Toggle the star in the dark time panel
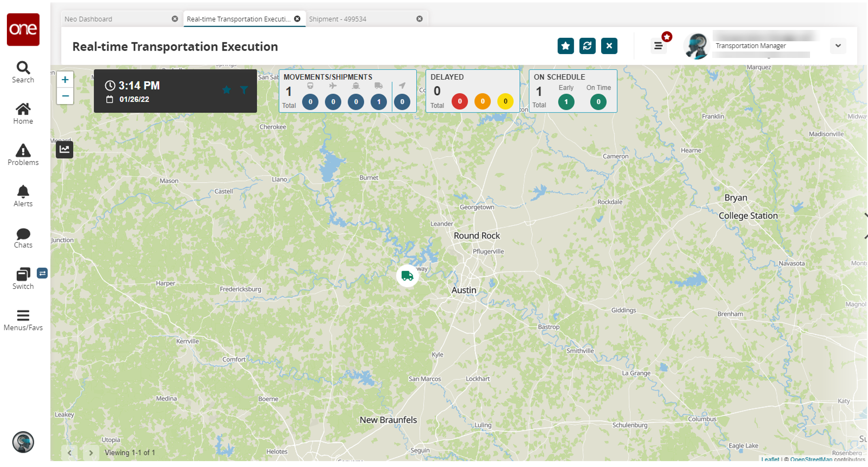868x467 pixels. [227, 90]
